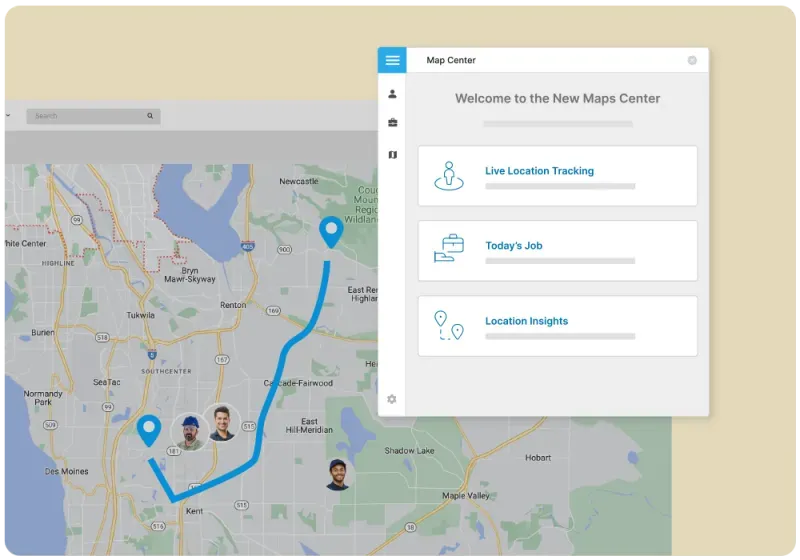Screen dimensions: 800x560
Task: Select the blue map pin near Newcastle
Action: 330,232
